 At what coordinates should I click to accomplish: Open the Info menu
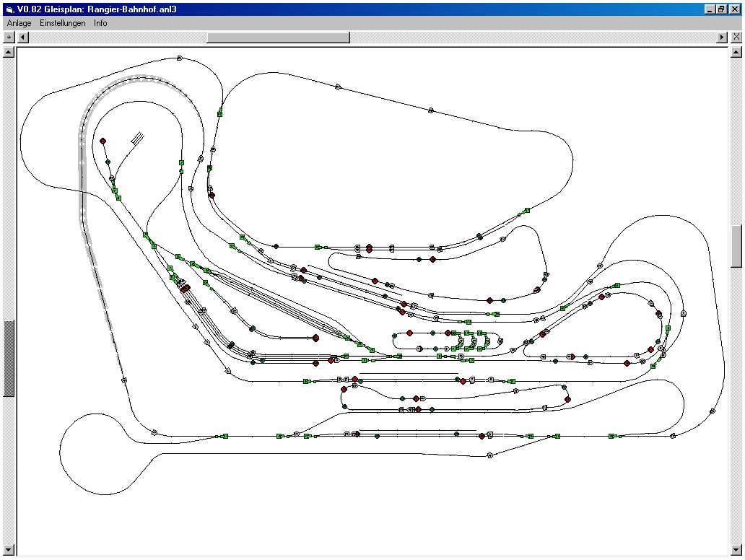(100, 23)
